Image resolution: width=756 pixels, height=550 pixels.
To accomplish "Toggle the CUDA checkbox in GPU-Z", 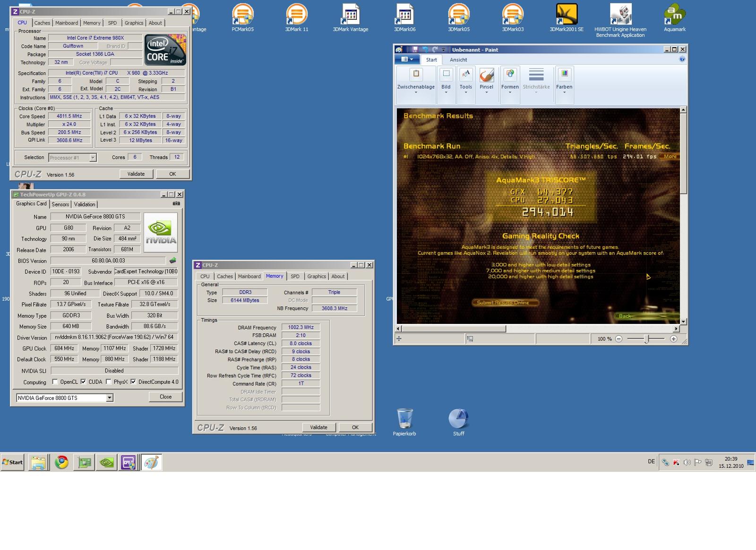I will click(x=83, y=381).
